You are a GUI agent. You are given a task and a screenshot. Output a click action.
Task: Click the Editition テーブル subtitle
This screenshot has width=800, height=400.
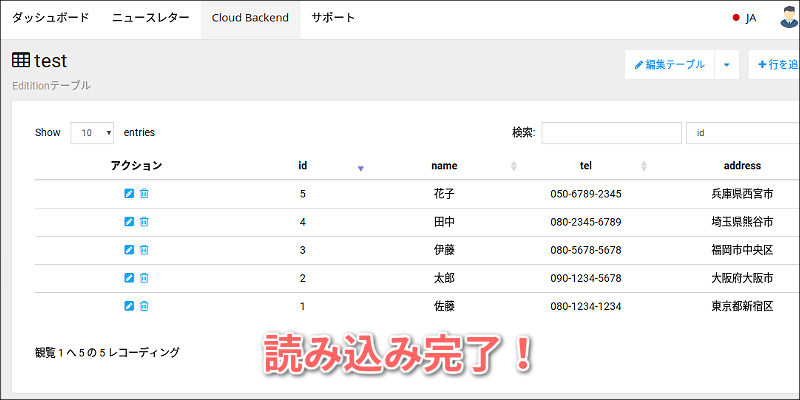(x=52, y=86)
